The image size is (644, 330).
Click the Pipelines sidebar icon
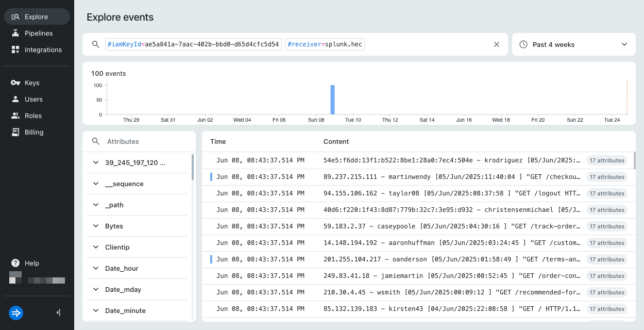click(15, 33)
